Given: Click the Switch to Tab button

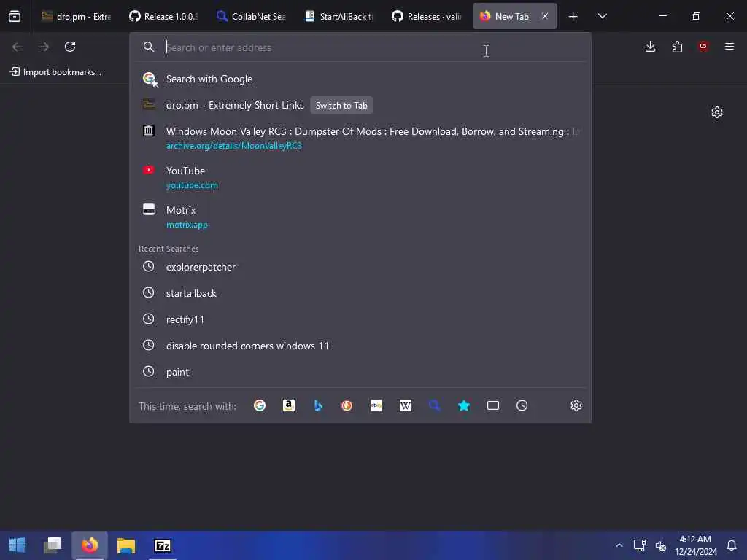Looking at the screenshot, I should point(341,105).
